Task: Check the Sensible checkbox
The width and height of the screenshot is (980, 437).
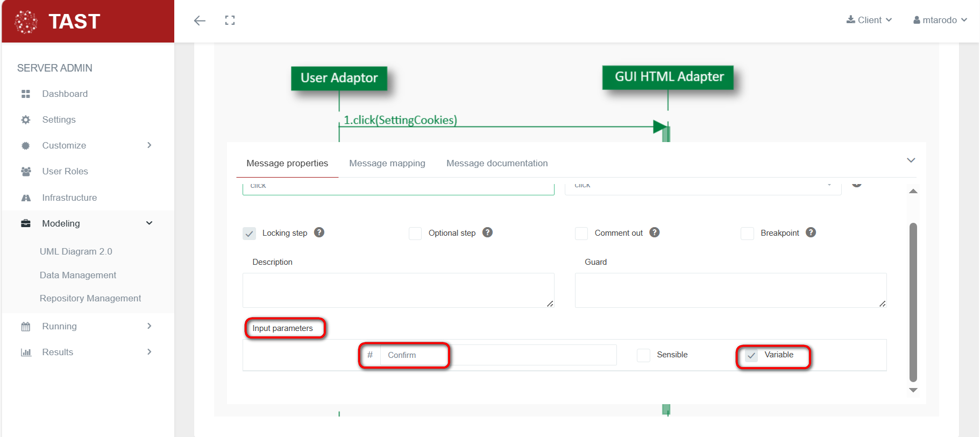Action: 643,355
